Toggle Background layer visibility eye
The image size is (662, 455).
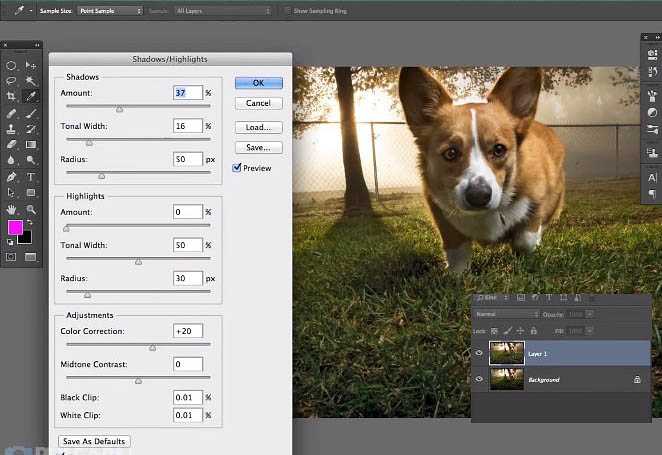pyautogui.click(x=479, y=380)
